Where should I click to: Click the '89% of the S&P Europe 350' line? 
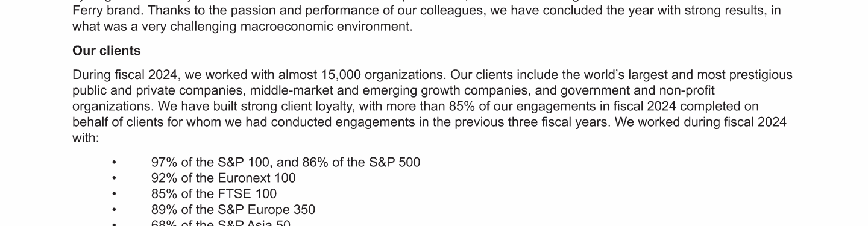(233, 209)
